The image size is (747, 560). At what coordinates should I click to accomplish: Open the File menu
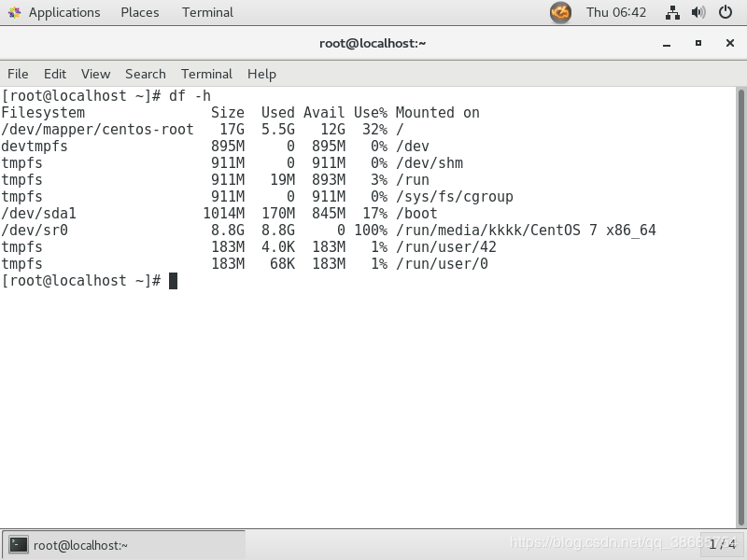pyautogui.click(x=18, y=75)
